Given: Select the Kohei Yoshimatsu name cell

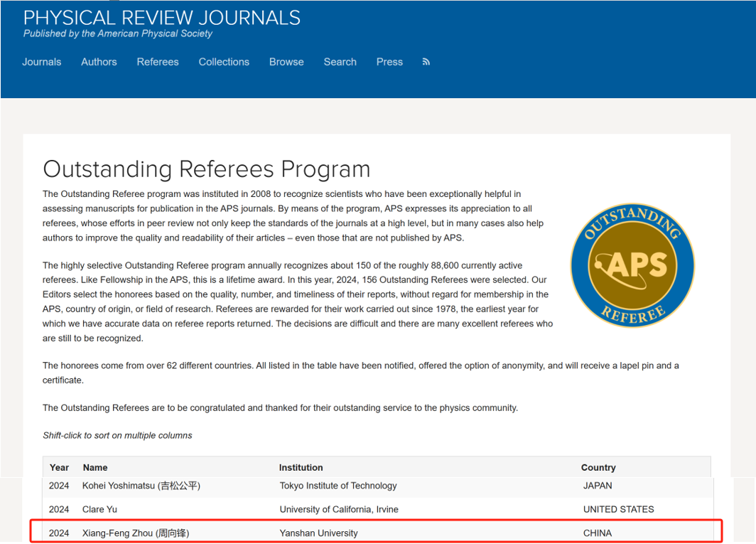Looking at the screenshot, I should tap(141, 486).
